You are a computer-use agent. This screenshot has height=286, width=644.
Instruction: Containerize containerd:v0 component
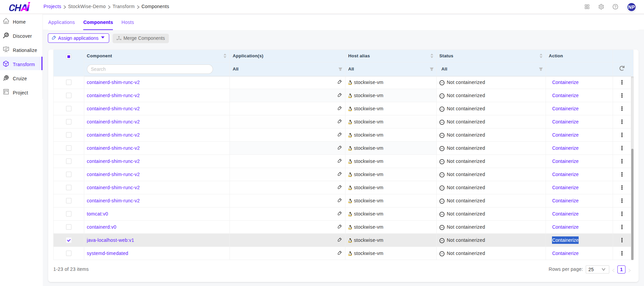pyautogui.click(x=565, y=227)
